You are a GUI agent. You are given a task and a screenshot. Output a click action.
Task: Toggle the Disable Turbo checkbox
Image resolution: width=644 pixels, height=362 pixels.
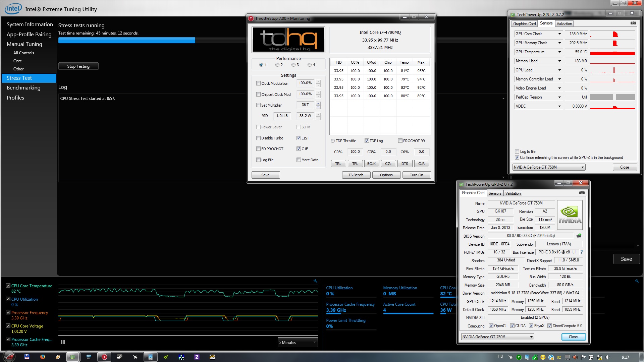point(258,138)
